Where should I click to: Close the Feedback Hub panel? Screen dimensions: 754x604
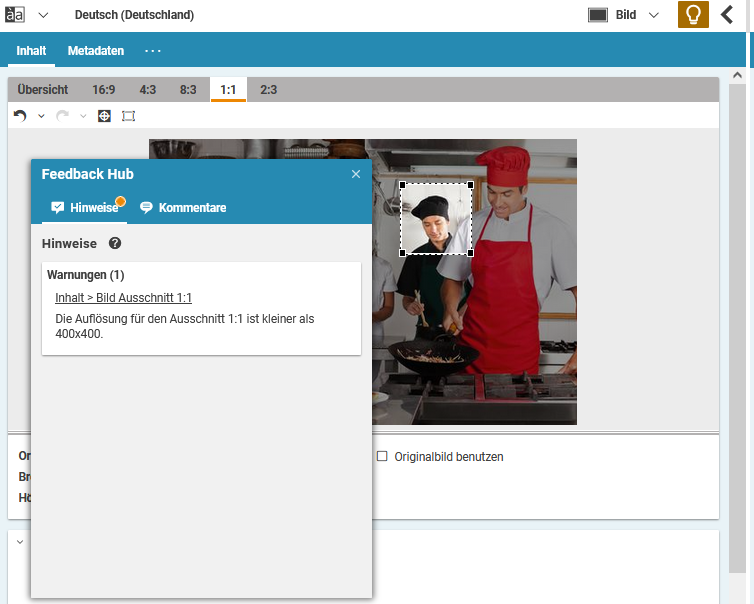(x=355, y=174)
